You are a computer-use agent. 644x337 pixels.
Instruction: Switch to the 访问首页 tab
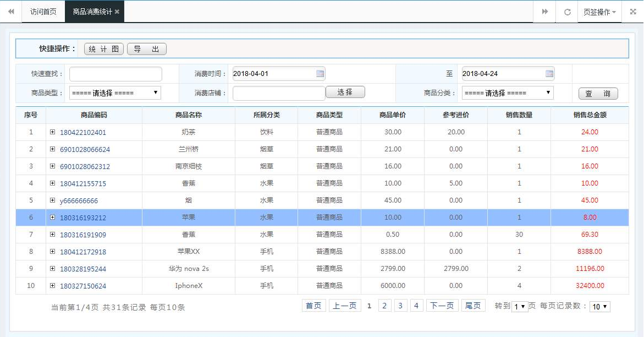(43, 11)
